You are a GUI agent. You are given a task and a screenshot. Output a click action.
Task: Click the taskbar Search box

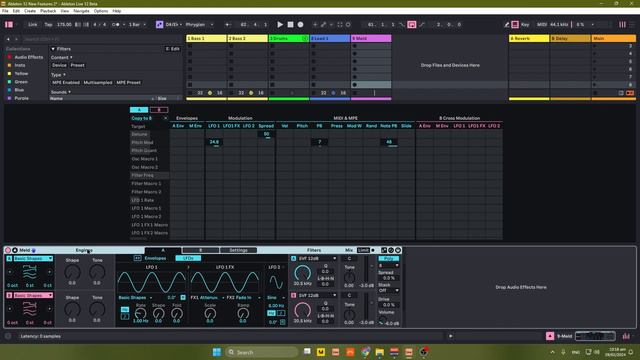261,352
